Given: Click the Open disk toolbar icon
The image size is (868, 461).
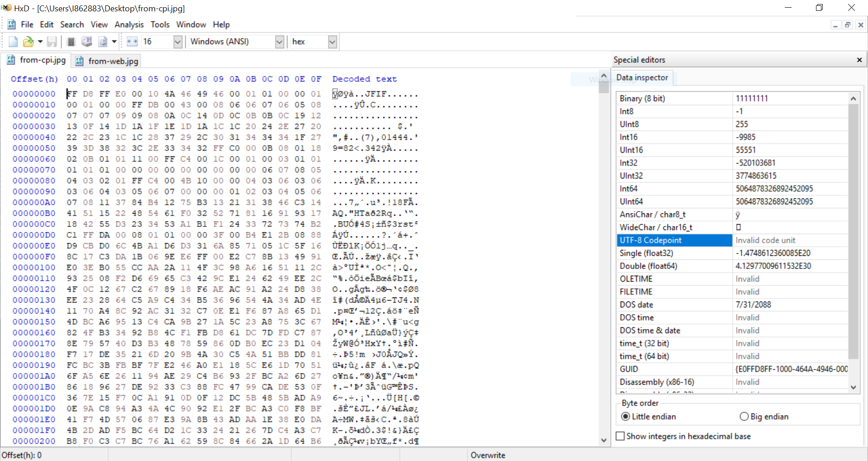Looking at the screenshot, I should pos(86,42).
